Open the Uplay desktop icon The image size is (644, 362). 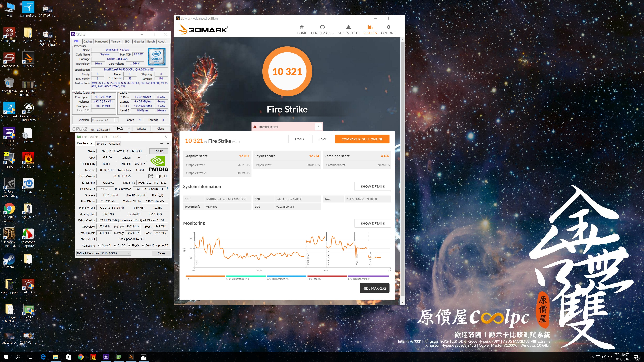(x=28, y=185)
